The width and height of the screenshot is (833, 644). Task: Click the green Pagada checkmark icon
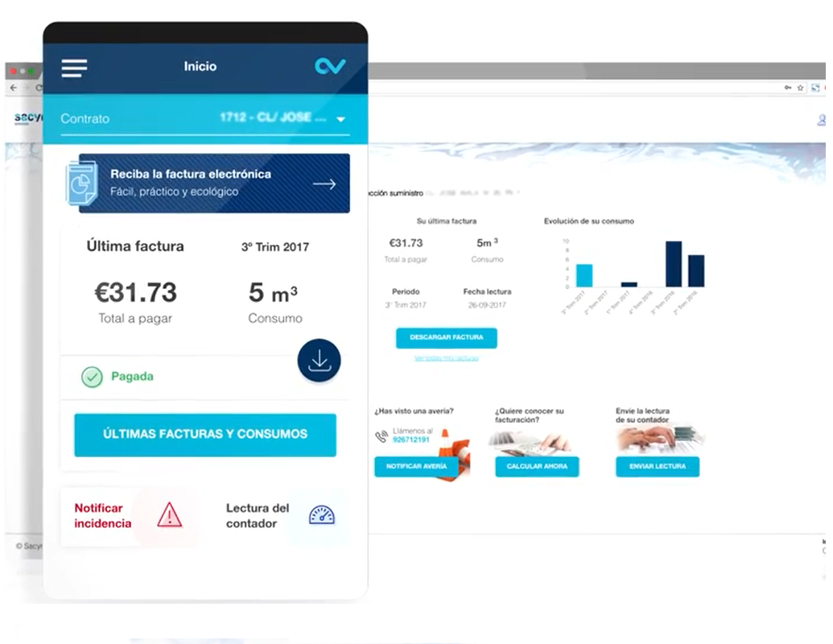[93, 377]
